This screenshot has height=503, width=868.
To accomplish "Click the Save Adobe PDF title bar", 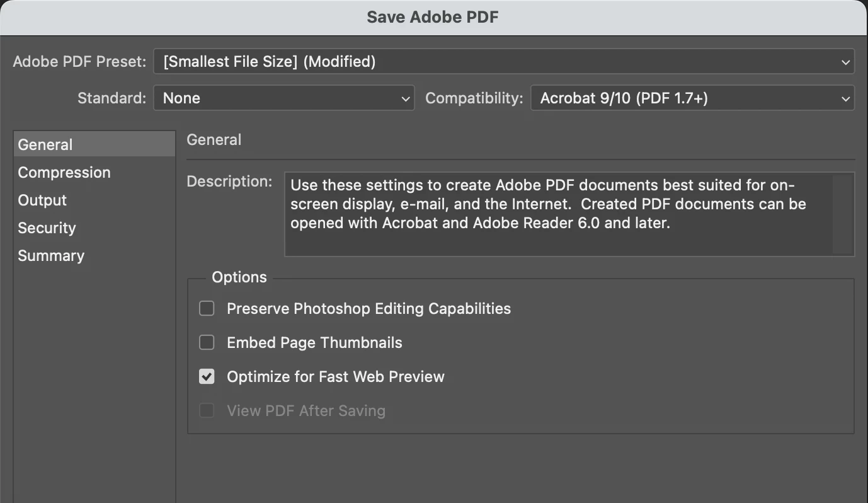I will pos(433,17).
